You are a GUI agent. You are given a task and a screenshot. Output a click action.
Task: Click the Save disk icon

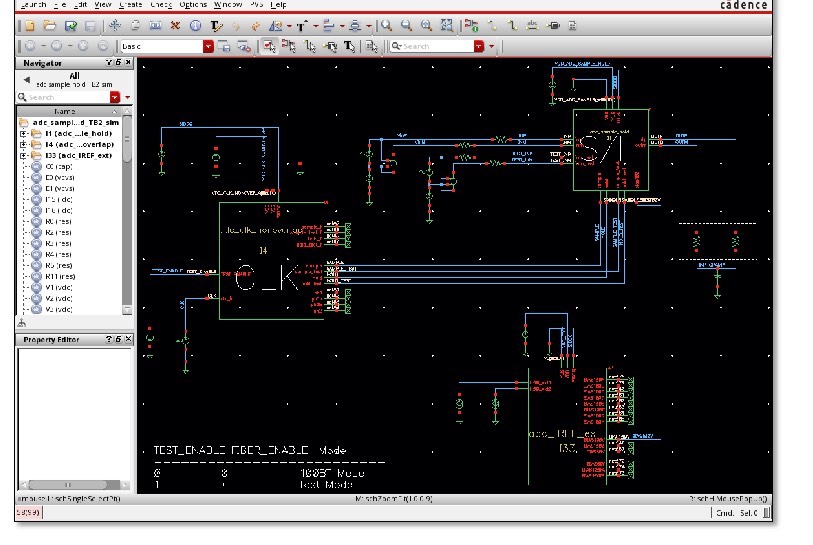[90, 25]
